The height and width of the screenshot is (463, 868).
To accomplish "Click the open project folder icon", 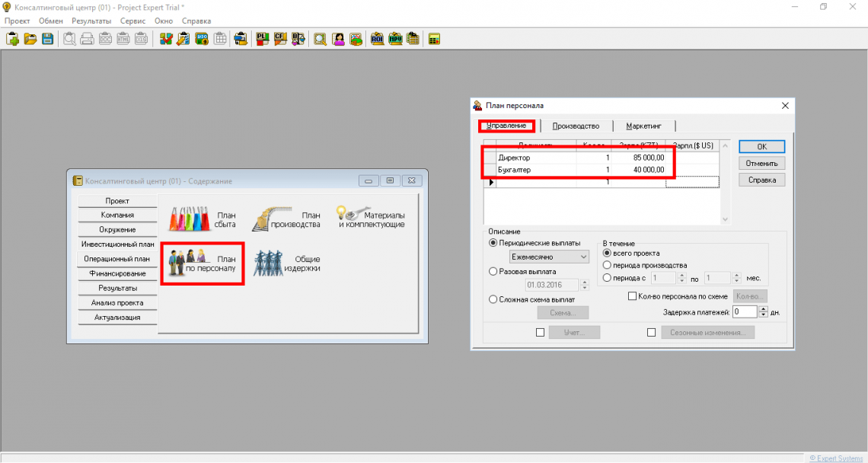I will pos(30,39).
